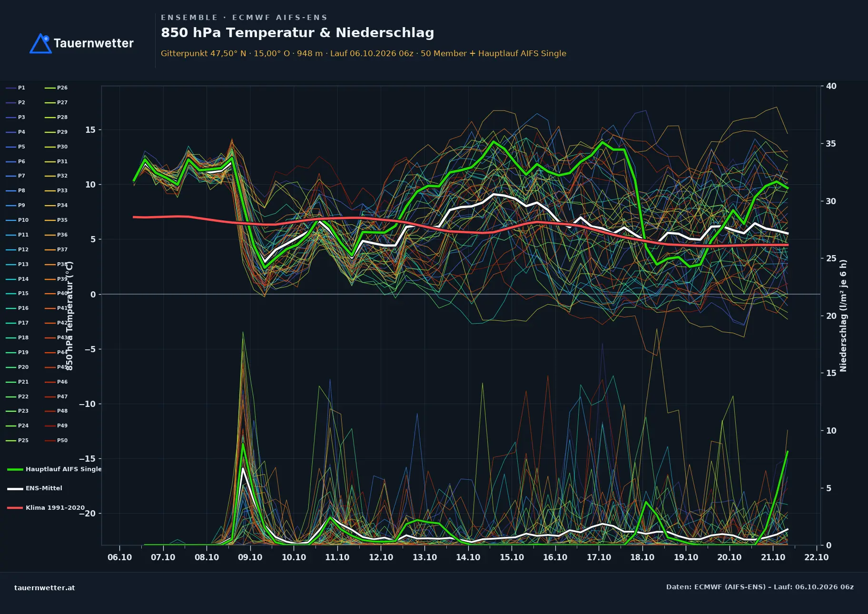Select legend entry P25
Viewport: 868px width, 614px height.
point(17,440)
